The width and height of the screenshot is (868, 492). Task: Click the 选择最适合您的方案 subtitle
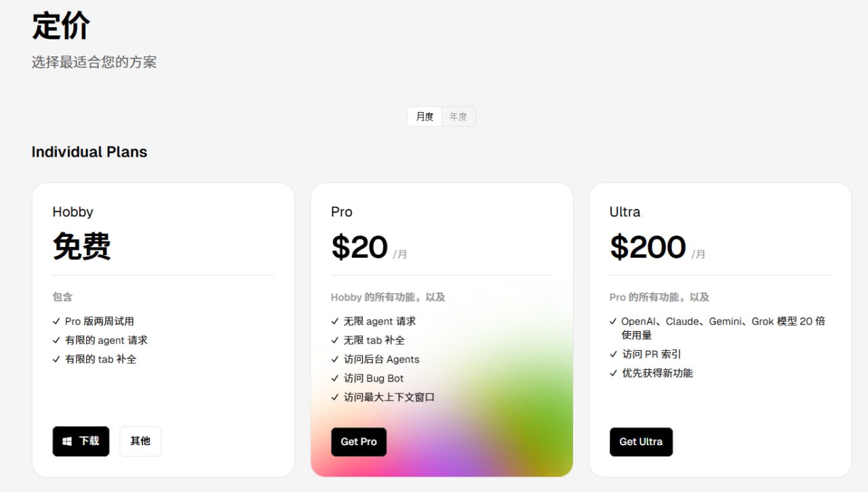pyautogui.click(x=94, y=62)
